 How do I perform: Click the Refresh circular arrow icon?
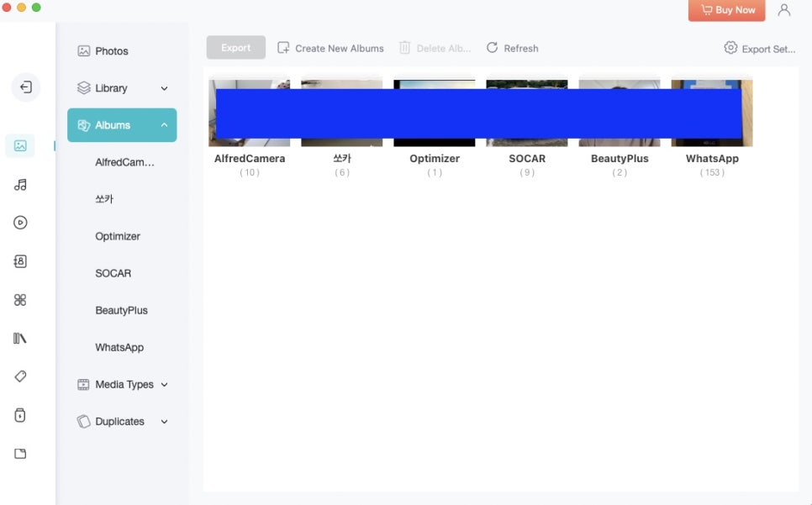pos(492,48)
